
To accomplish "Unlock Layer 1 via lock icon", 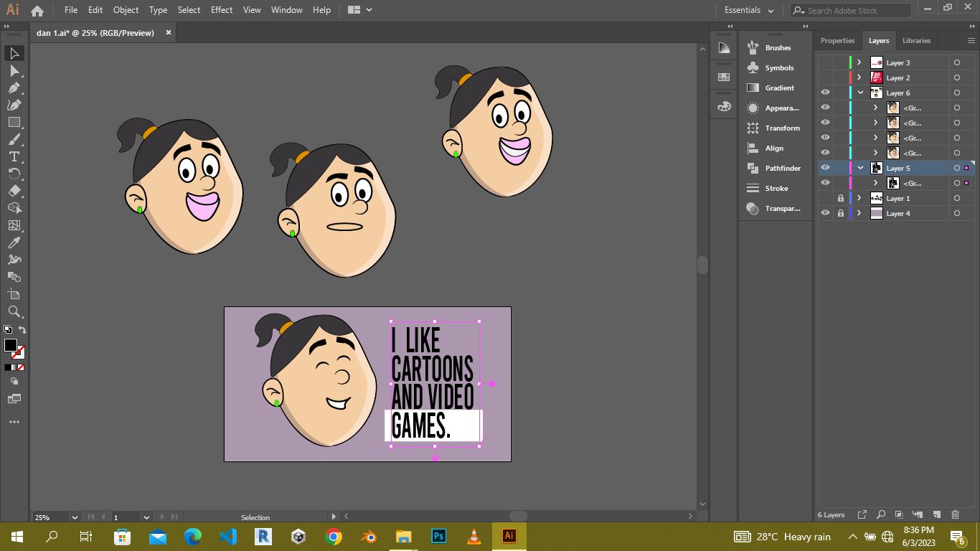I will point(840,198).
